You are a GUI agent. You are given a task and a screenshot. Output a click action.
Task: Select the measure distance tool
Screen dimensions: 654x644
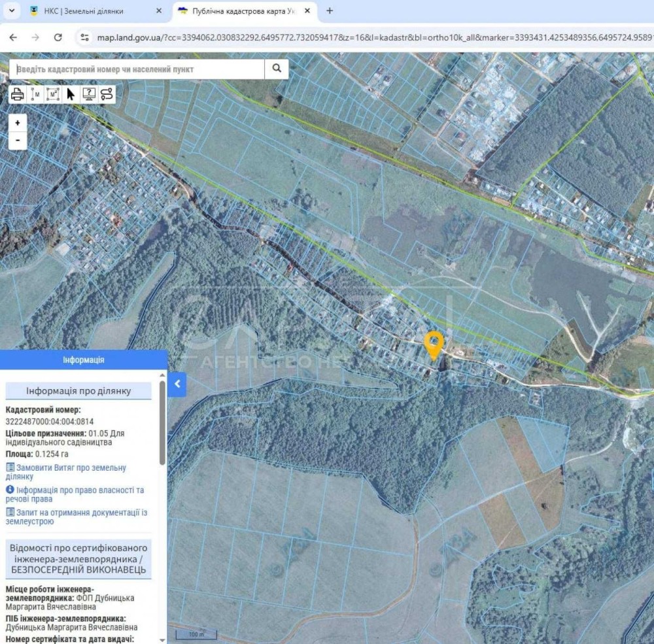(x=35, y=94)
